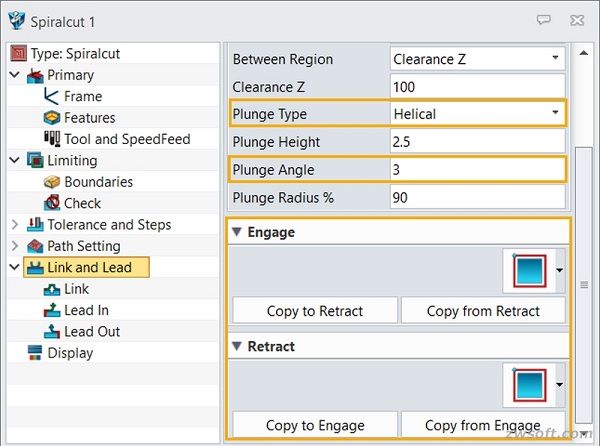Select the Lead In icon
The height and width of the screenshot is (446, 600).
52,310
